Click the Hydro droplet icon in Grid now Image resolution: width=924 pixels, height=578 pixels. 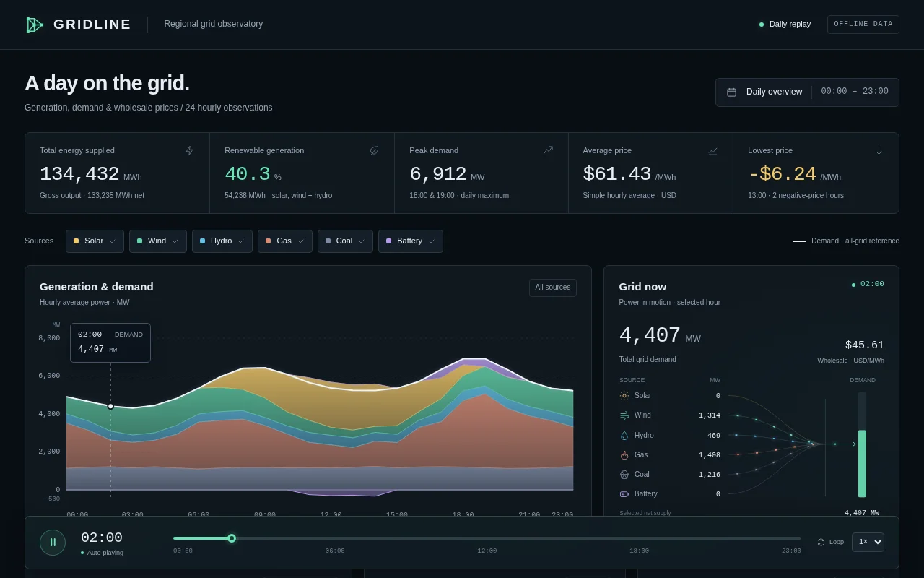pos(624,436)
